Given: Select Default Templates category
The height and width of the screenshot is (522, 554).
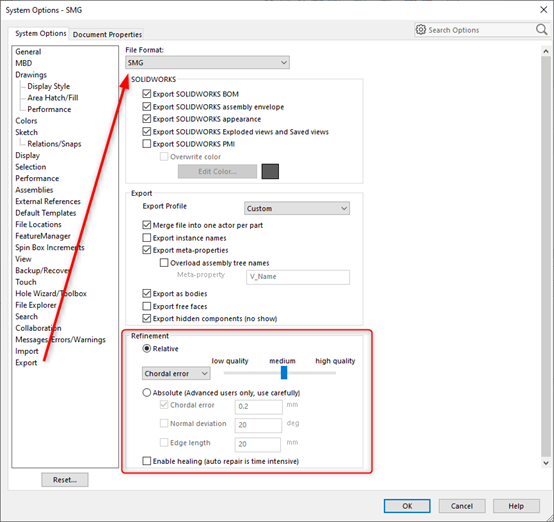Looking at the screenshot, I should tap(46, 213).
